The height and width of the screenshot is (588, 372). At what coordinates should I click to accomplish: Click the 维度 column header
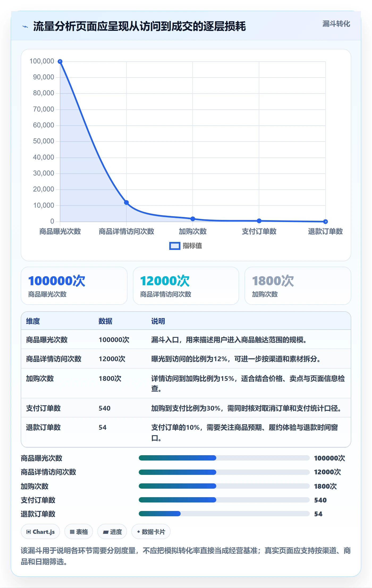pos(33,321)
